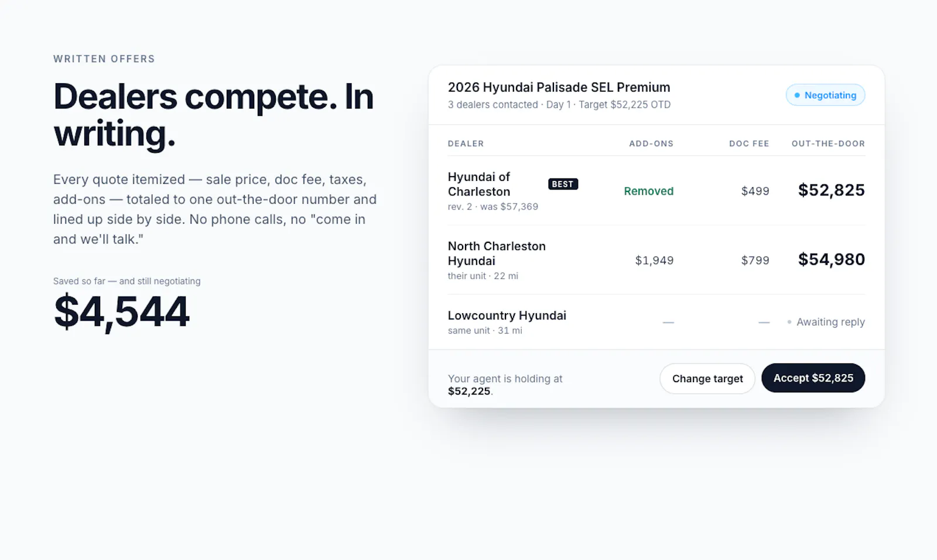This screenshot has height=560, width=937.
Task: Select the Hyundai of Charleston dealer row
Action: tap(656, 191)
